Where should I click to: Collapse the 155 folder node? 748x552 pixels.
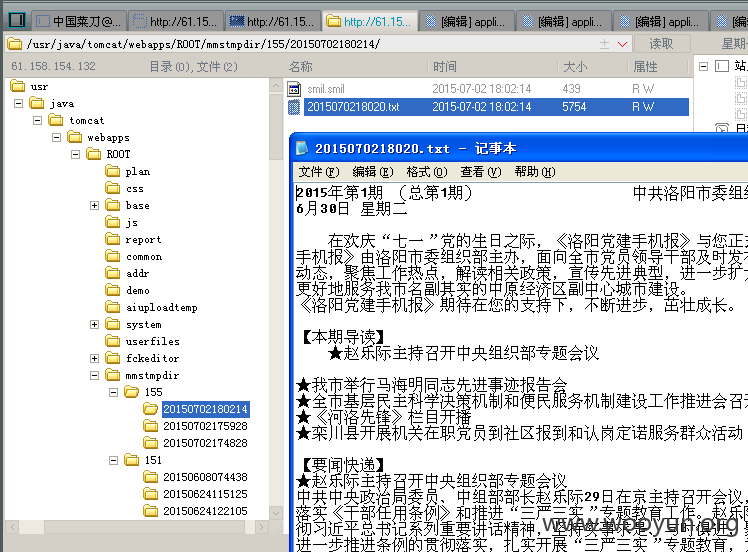[114, 392]
